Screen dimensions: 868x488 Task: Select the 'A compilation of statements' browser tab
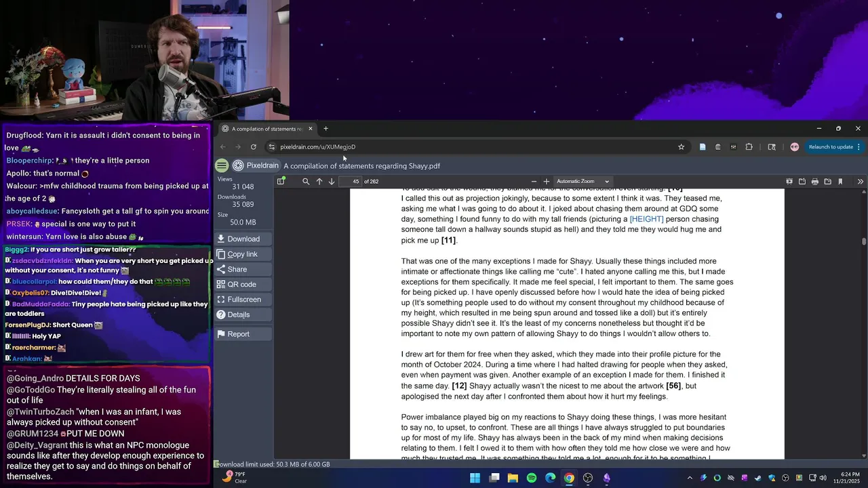pos(268,128)
